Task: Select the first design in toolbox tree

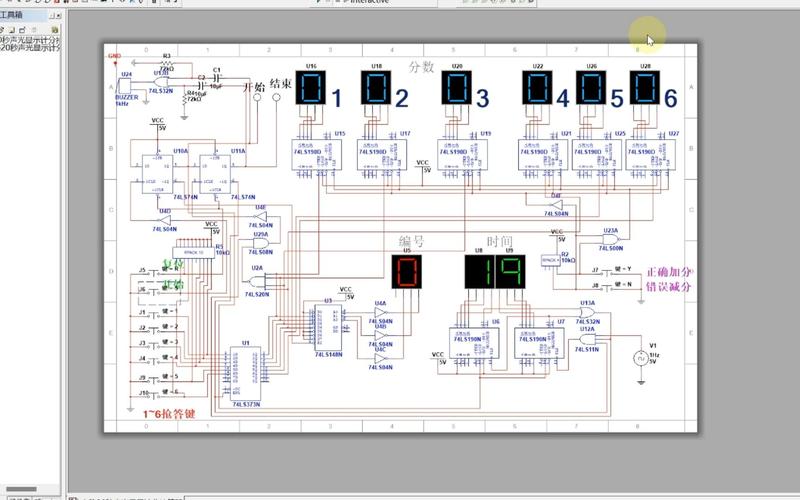Action: coord(28,37)
